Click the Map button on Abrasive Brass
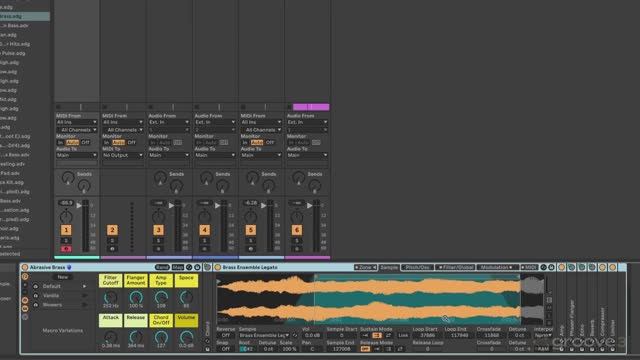This screenshot has width=640, height=360. coord(178,267)
